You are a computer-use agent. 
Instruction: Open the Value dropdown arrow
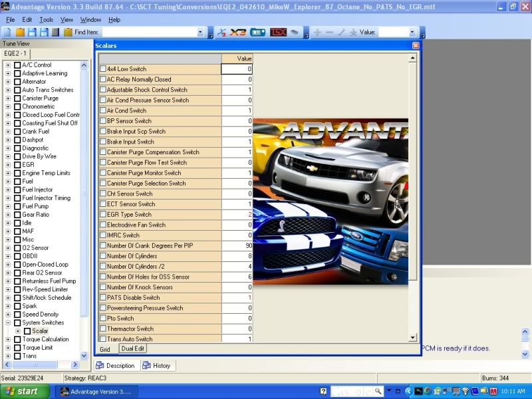[412, 32]
